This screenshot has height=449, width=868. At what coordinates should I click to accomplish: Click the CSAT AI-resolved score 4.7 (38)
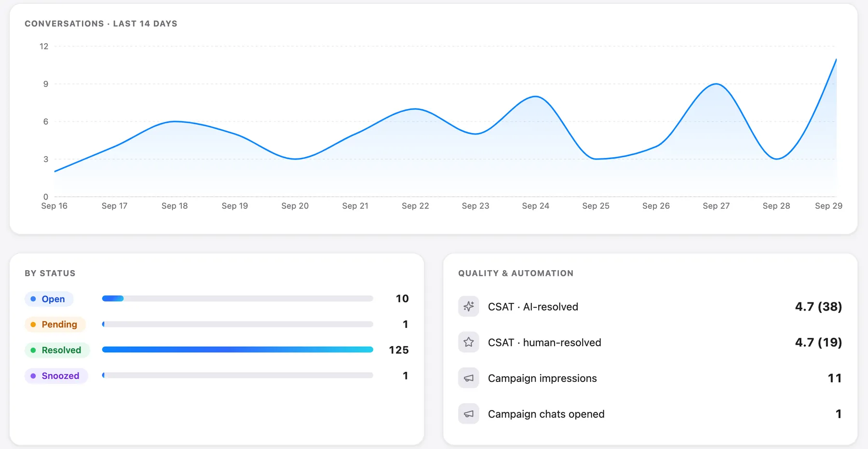(x=818, y=307)
